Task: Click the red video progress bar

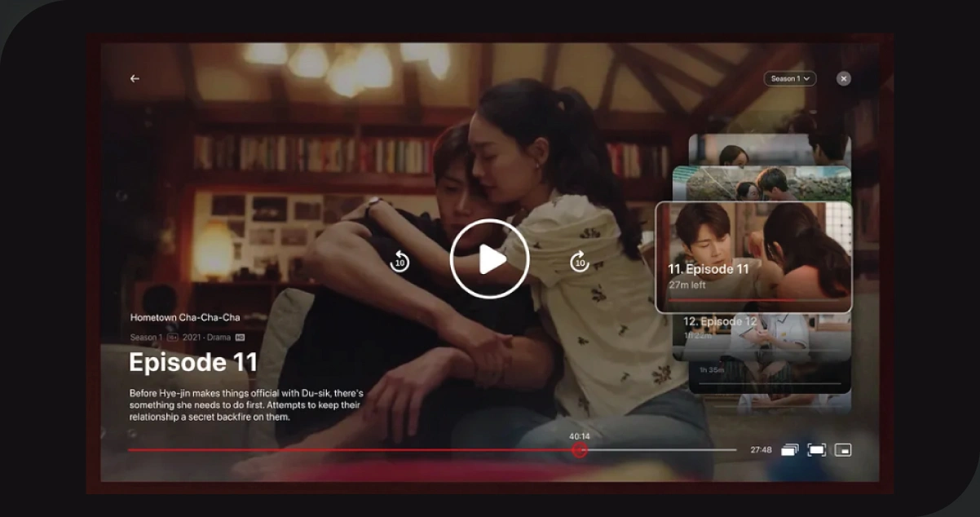Action: (x=351, y=449)
